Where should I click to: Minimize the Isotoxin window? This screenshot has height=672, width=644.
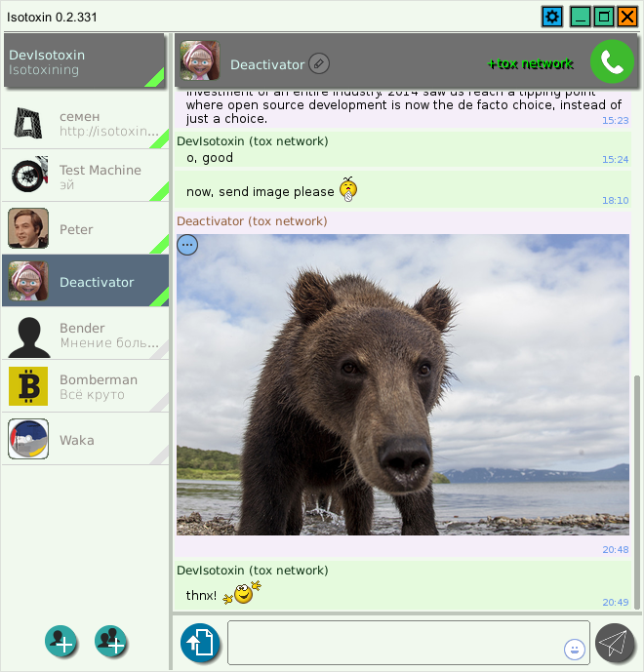point(581,18)
